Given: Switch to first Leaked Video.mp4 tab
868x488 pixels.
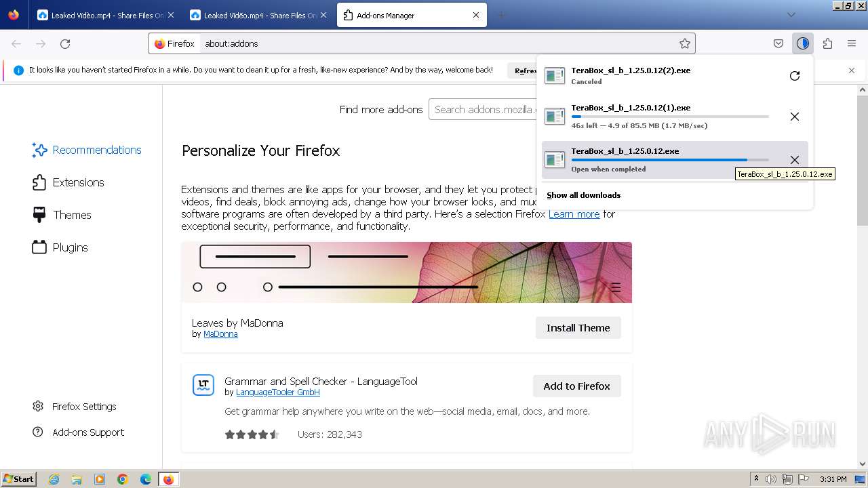Looking at the screenshot, I should coord(106,15).
